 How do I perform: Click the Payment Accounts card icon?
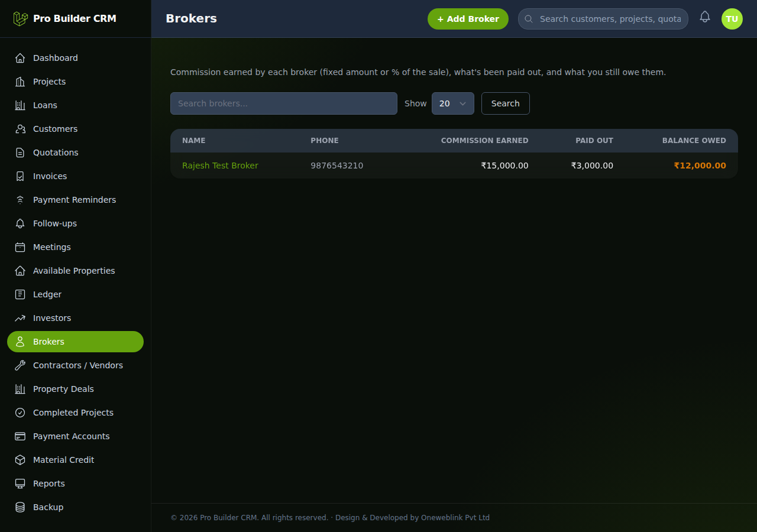[x=20, y=436]
